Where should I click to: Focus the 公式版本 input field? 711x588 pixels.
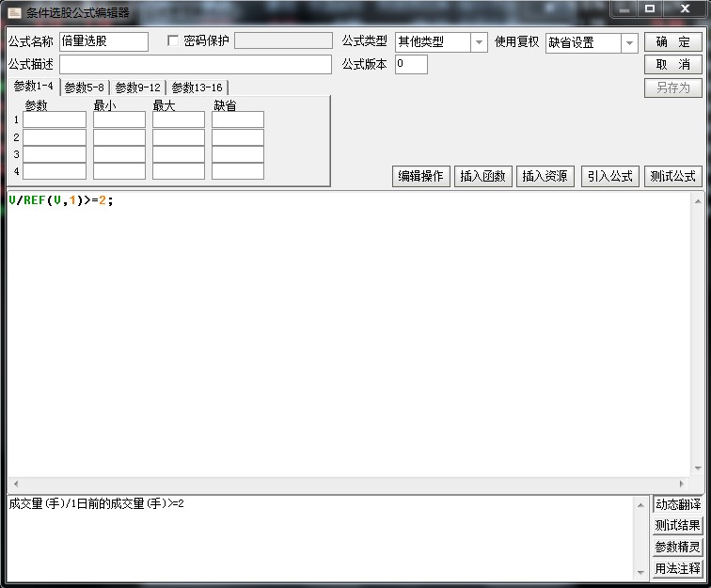pos(411,64)
